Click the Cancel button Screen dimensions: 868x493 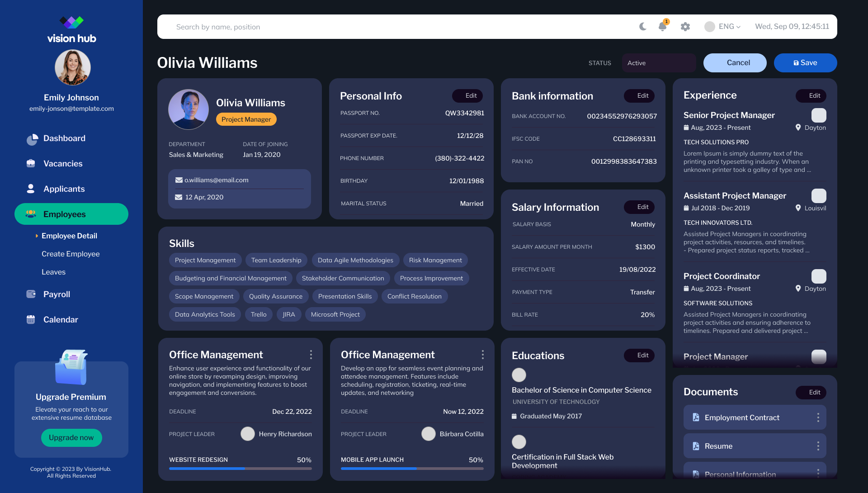pyautogui.click(x=735, y=63)
